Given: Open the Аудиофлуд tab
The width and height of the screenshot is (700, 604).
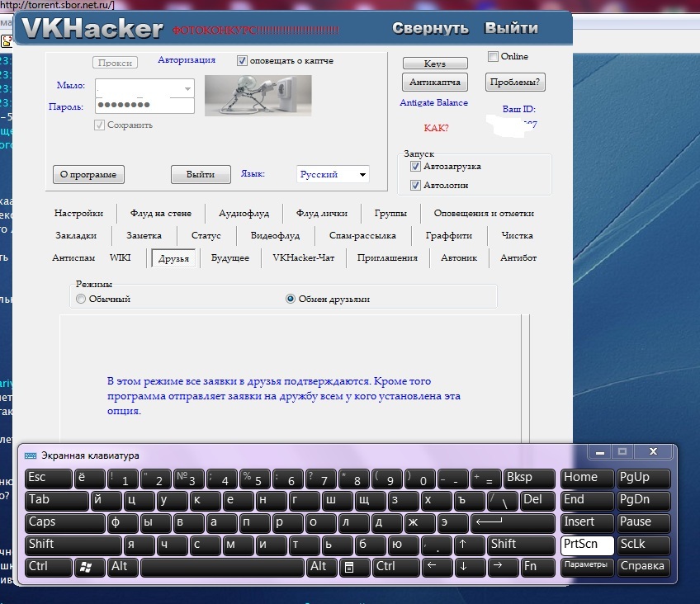Looking at the screenshot, I should 244,213.
